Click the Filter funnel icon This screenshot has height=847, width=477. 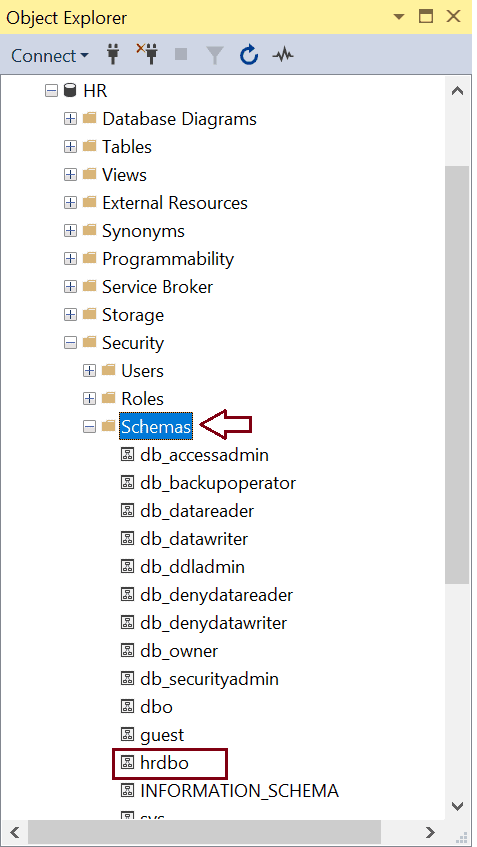214,55
